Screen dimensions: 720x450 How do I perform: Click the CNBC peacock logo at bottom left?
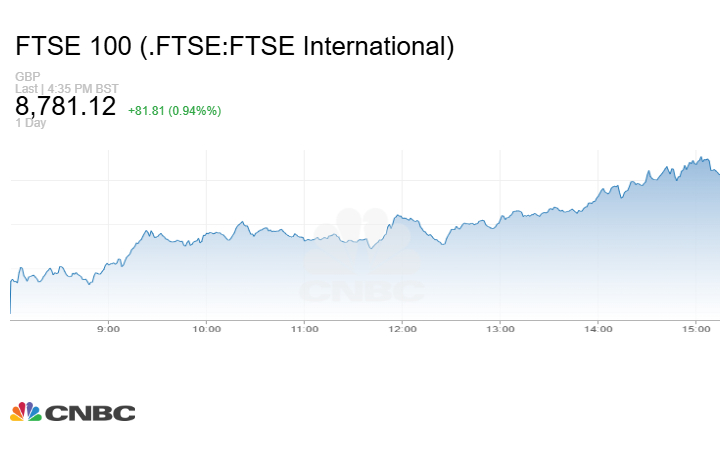pyautogui.click(x=26, y=411)
